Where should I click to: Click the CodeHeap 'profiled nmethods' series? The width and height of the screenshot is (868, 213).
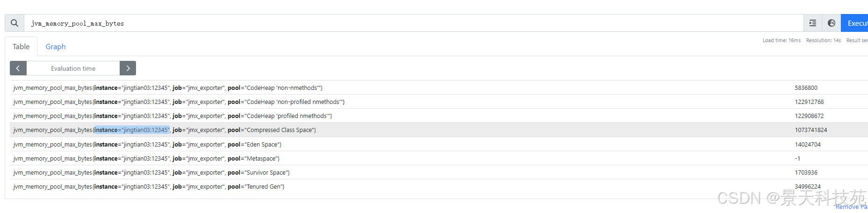coord(172,116)
